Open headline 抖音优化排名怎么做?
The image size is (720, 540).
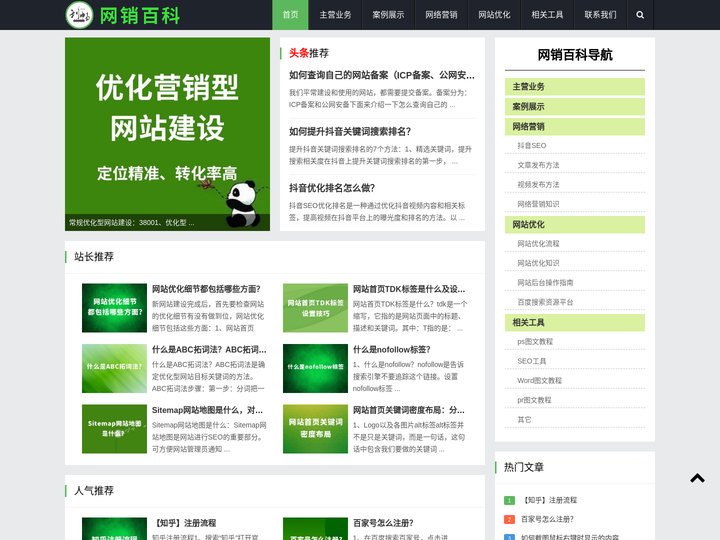point(332,188)
